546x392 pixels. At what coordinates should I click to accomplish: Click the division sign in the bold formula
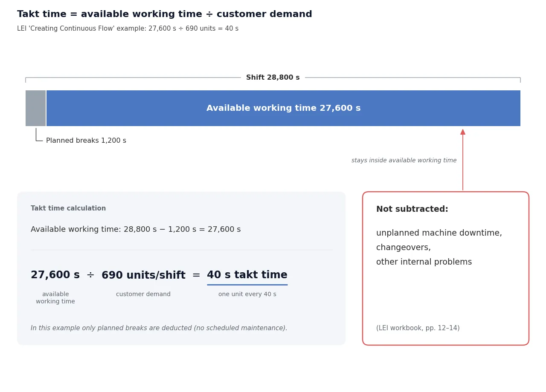90,275
